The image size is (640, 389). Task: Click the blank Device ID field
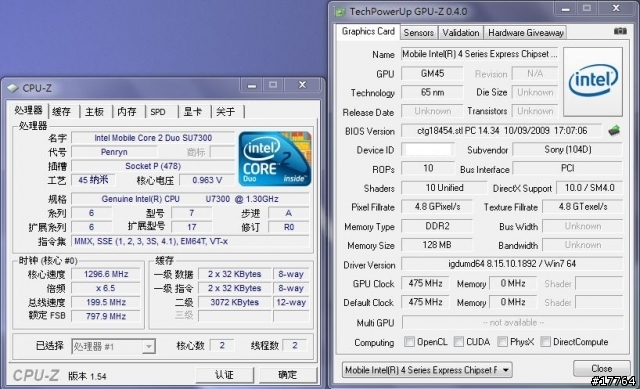click(x=428, y=149)
